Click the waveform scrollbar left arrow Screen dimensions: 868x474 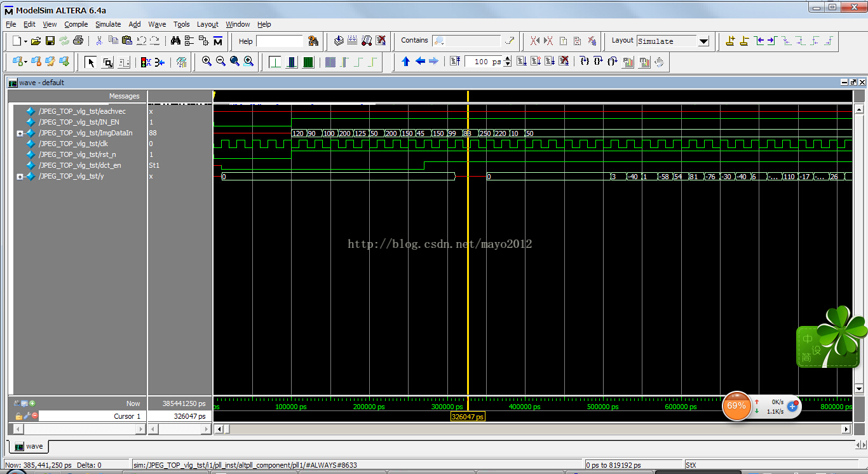coord(219,429)
